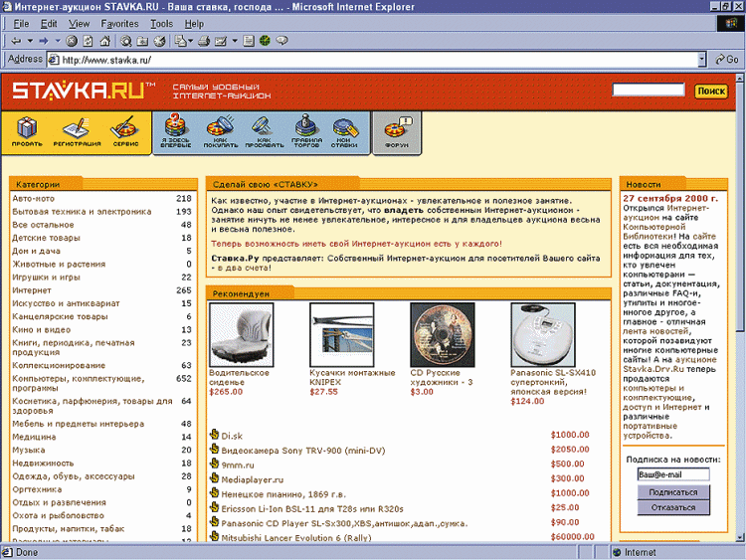Click the speech bubble messenger toolbar icon

coord(282,41)
